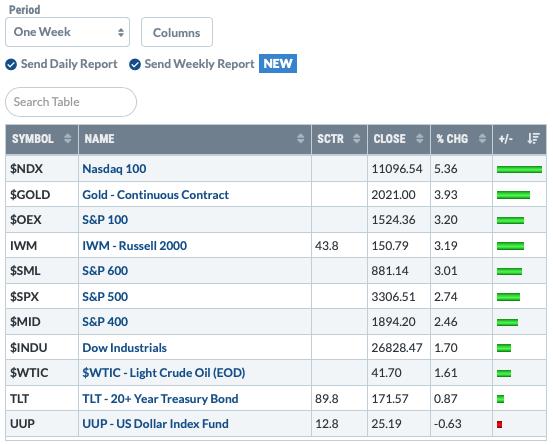Image resolution: width=553 pixels, height=445 pixels.
Task: Sort table by % CHG column arrows
Action: coord(482,139)
